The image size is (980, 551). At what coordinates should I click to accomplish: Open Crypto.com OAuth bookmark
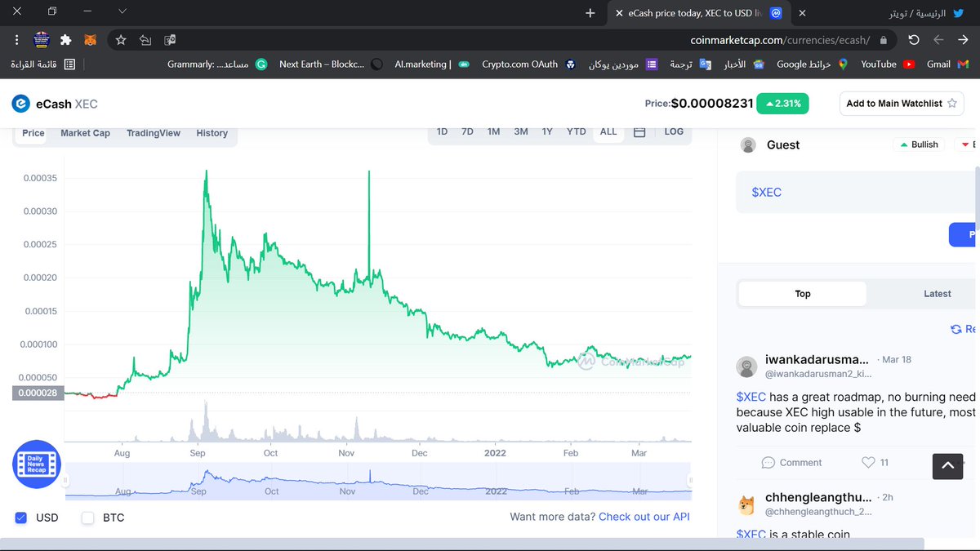pyautogui.click(x=528, y=64)
